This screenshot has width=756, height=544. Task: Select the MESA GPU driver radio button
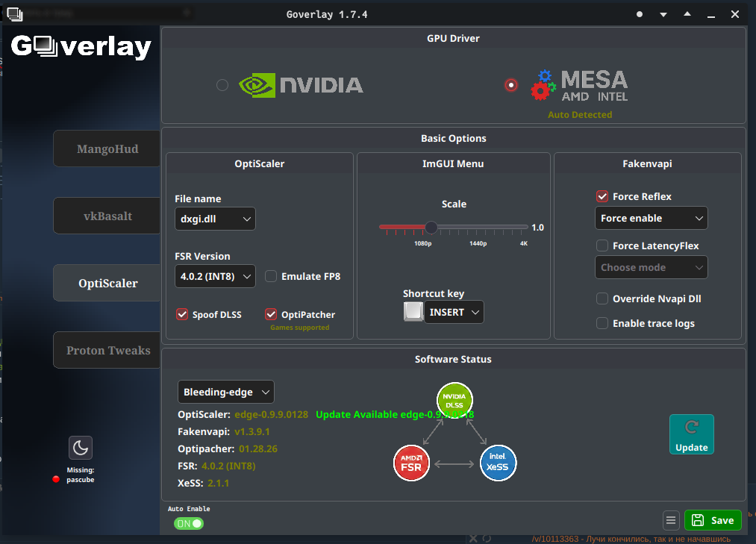point(511,85)
